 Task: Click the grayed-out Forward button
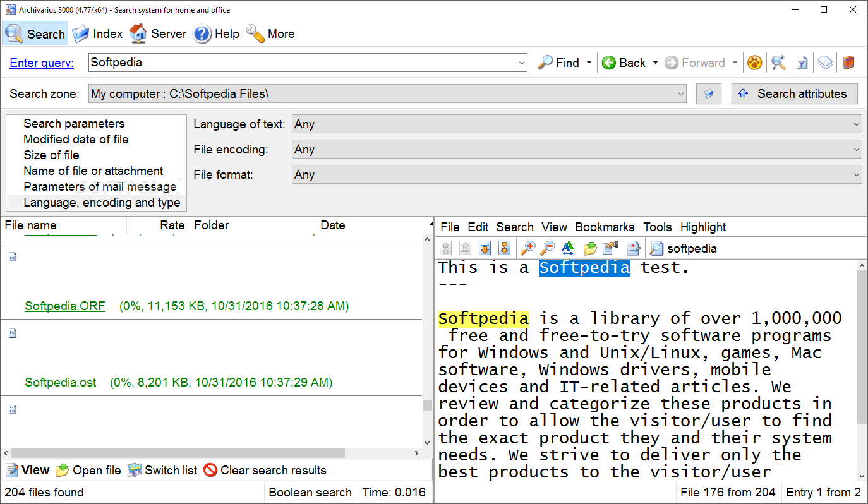click(x=695, y=63)
